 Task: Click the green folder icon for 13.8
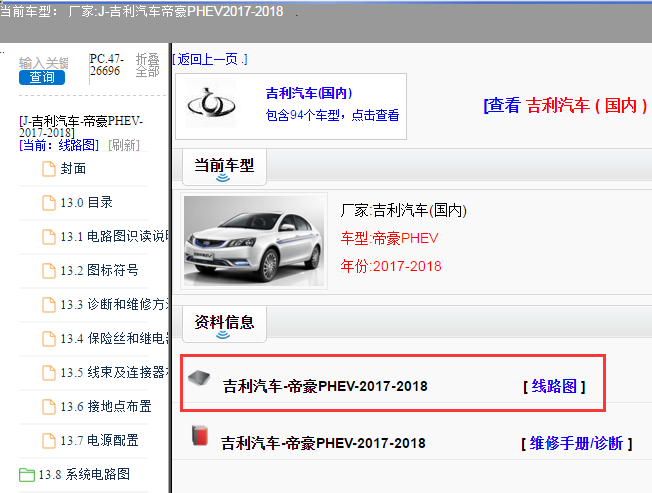[x=27, y=475]
